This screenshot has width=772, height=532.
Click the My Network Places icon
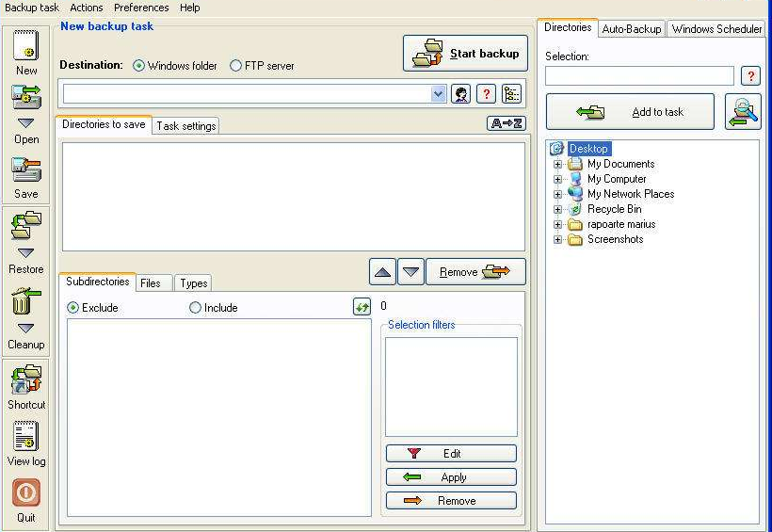coord(575,194)
